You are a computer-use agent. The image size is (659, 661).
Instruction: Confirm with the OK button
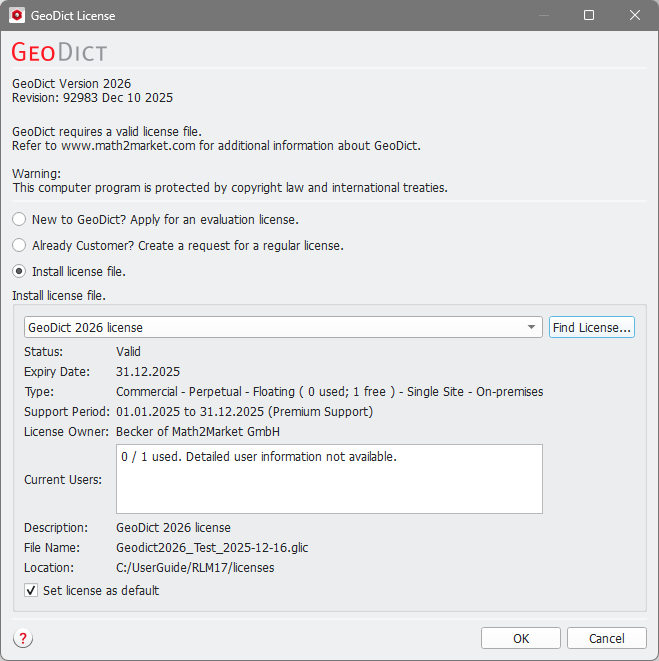(x=521, y=638)
